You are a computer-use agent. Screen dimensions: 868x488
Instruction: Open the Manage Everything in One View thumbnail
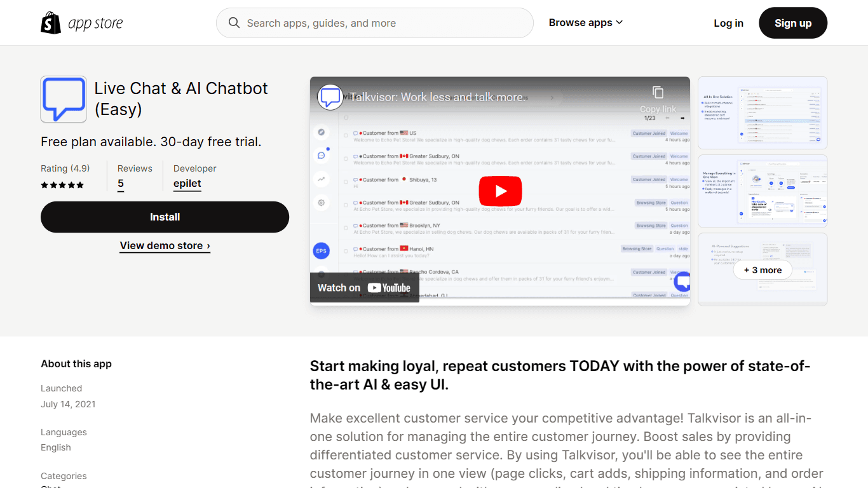pyautogui.click(x=763, y=191)
